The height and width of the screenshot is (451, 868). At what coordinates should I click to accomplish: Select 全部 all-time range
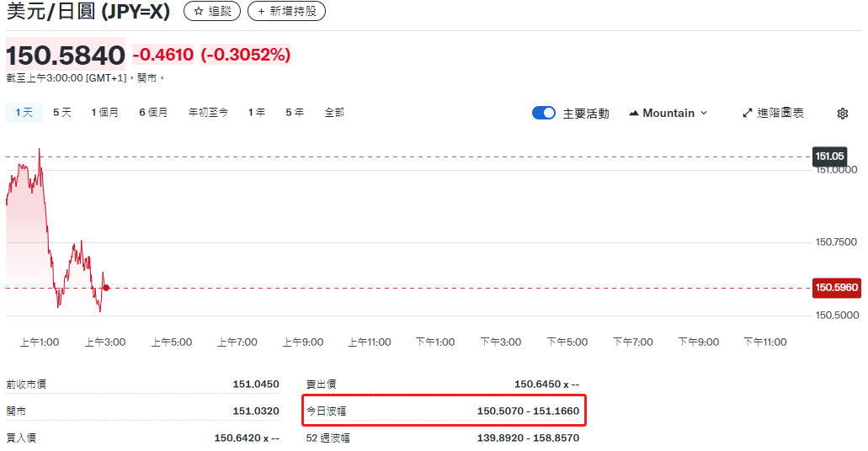[x=334, y=112]
